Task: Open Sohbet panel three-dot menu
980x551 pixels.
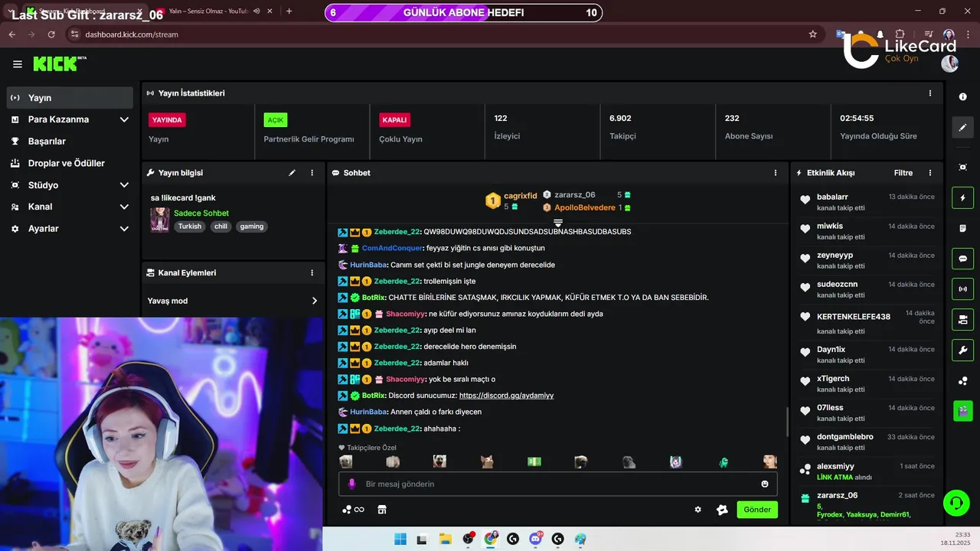Action: (x=776, y=173)
